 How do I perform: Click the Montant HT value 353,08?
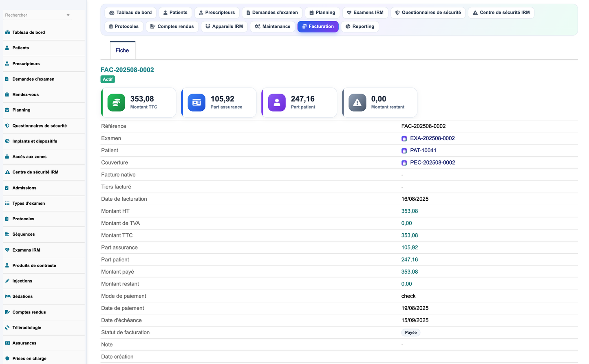coord(410,211)
